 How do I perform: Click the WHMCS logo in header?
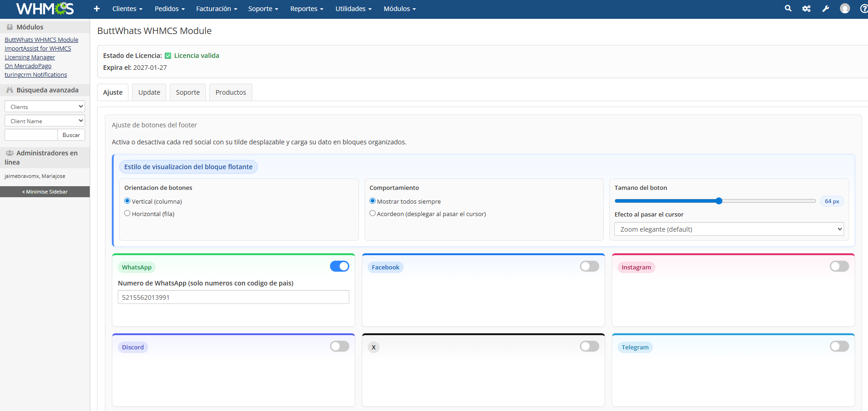(45, 9)
